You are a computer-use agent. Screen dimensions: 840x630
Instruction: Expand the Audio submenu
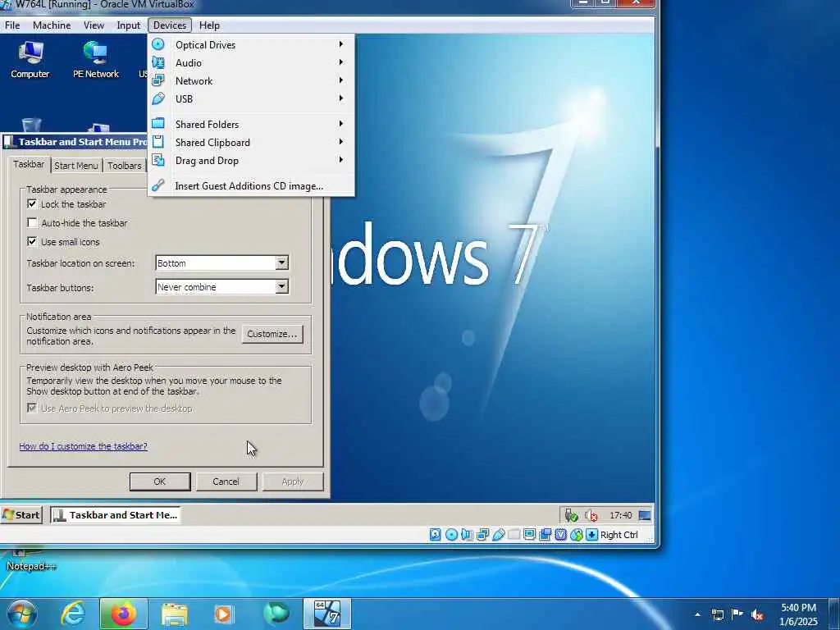(251, 62)
